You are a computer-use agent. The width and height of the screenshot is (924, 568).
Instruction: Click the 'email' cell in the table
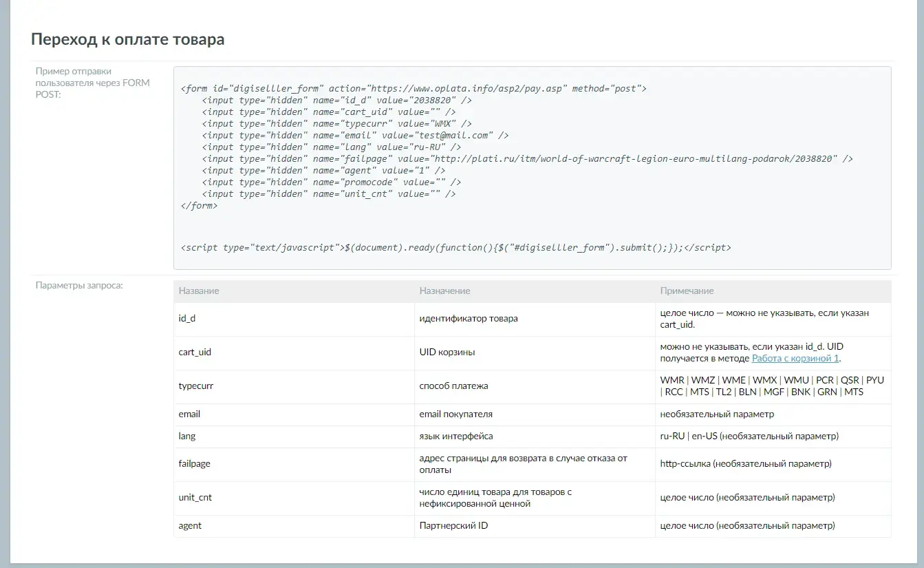click(294, 414)
